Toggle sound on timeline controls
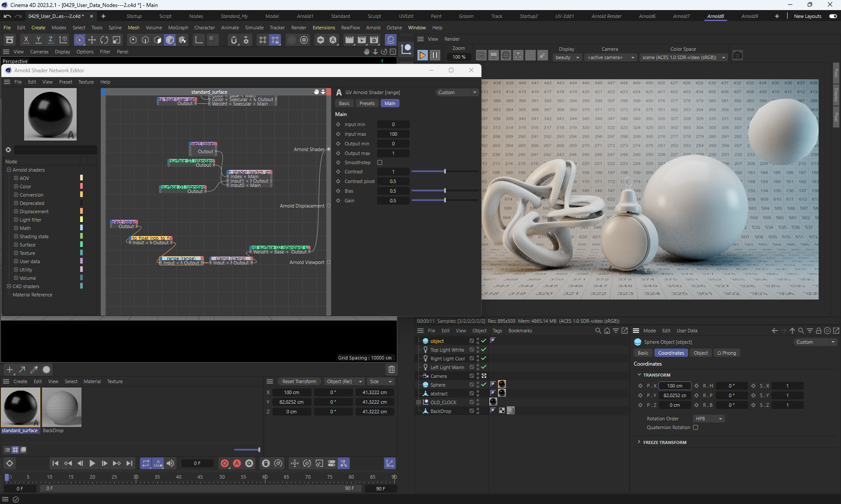Viewport: 841px width, 504px height. (170, 463)
